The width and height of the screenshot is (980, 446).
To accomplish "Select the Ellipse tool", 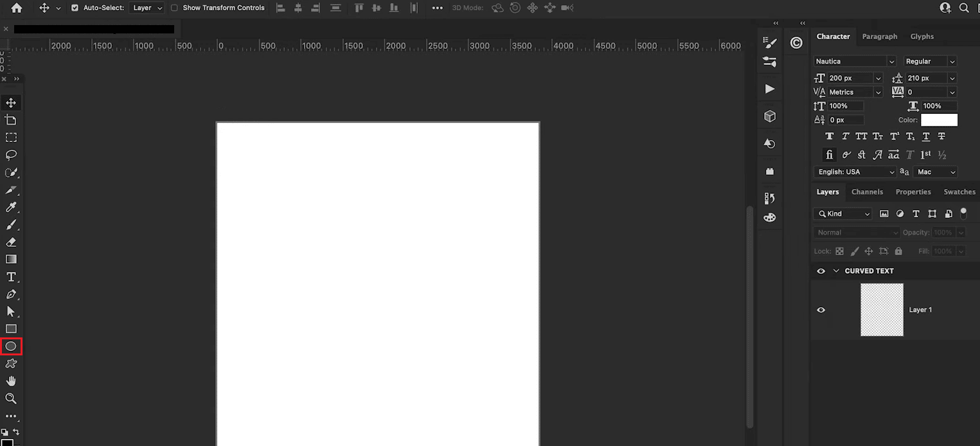I will (x=11, y=346).
